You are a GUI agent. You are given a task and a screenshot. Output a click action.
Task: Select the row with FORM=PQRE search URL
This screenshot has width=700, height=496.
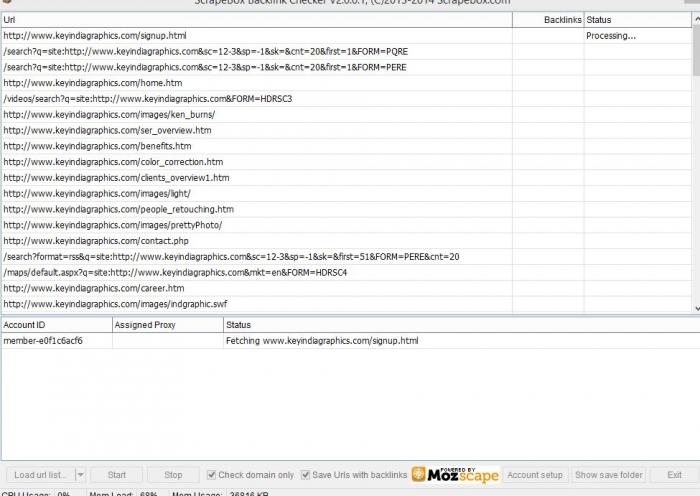(346, 51)
